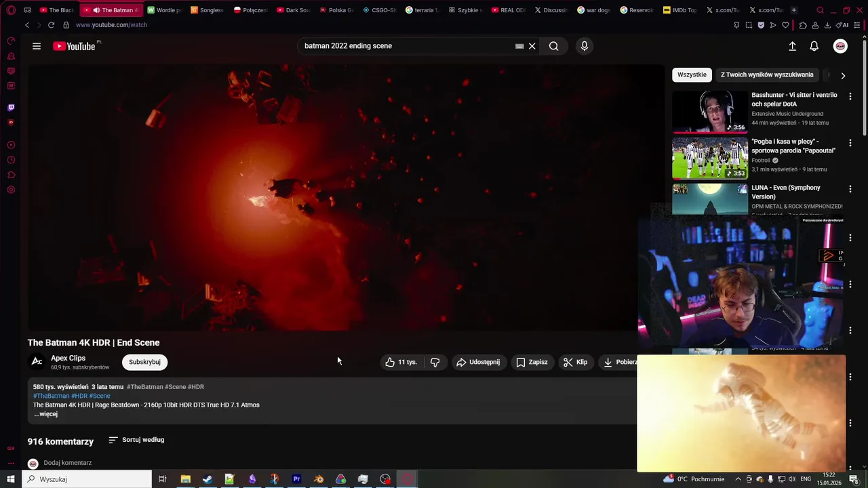Switch to the terraria browser tab
868x488 pixels.
(x=424, y=10)
